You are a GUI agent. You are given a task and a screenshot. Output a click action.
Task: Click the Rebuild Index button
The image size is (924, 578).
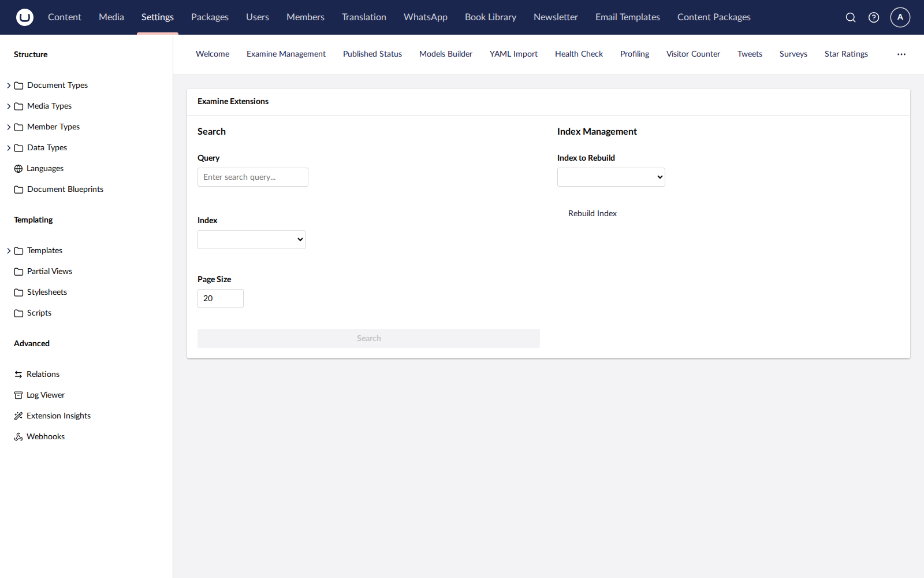[x=593, y=214]
